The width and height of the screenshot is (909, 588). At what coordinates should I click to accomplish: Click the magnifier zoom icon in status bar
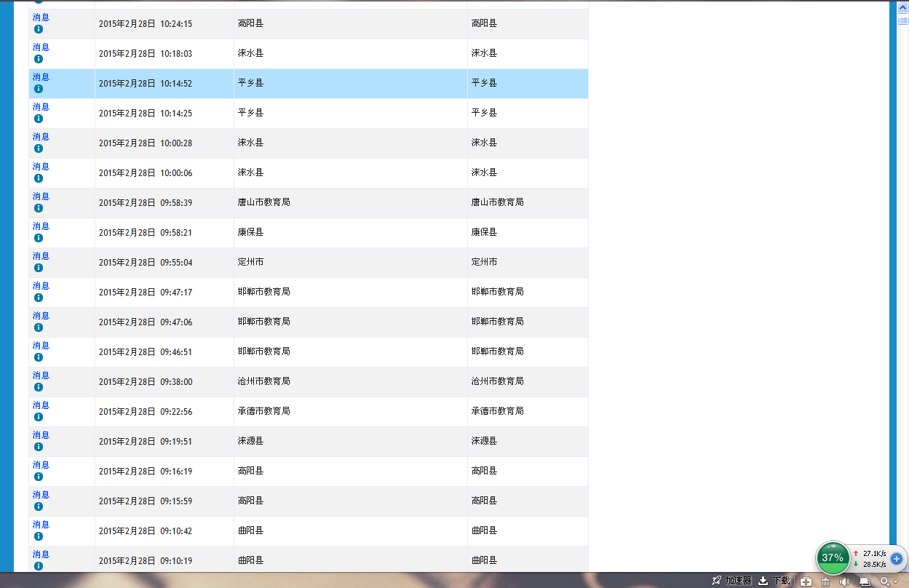coord(884,581)
